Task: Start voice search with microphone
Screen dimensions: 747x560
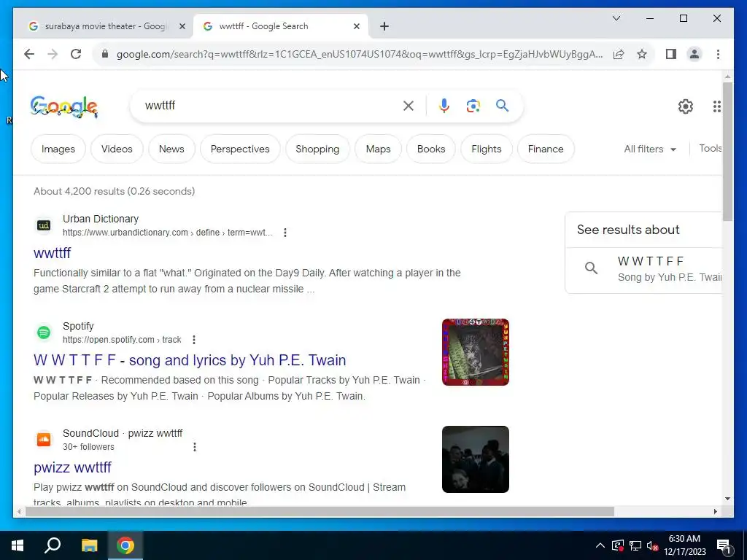Action: [444, 106]
